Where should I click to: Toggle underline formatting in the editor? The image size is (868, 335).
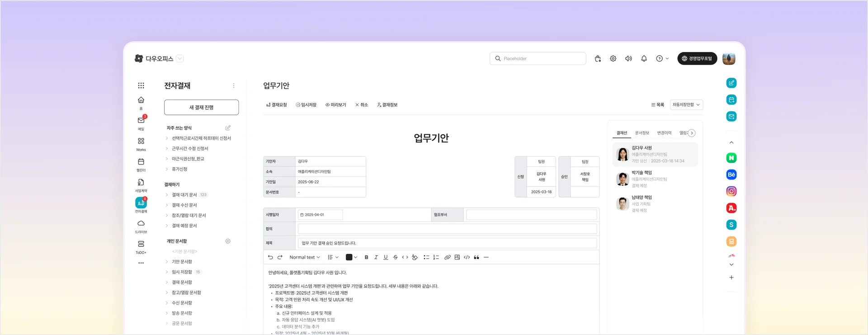point(386,257)
